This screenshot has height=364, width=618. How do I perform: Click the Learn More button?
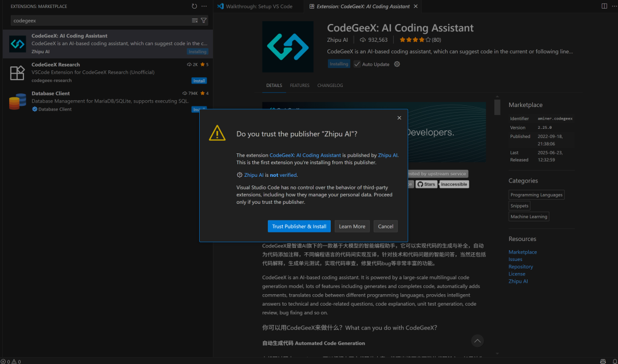tap(352, 227)
